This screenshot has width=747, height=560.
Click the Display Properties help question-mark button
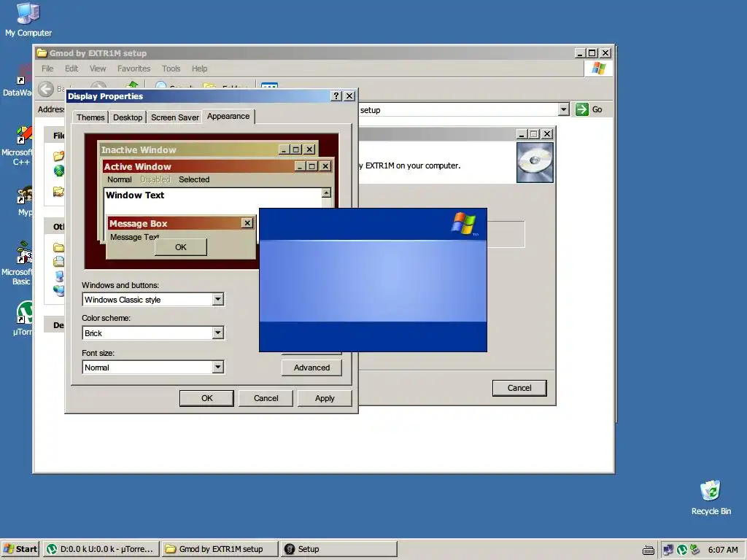tap(336, 96)
